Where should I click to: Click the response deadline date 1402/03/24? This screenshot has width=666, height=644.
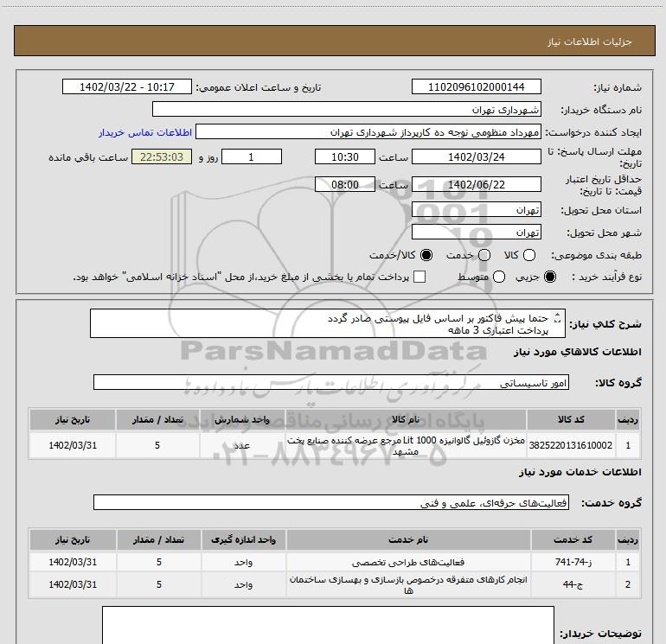[476, 156]
